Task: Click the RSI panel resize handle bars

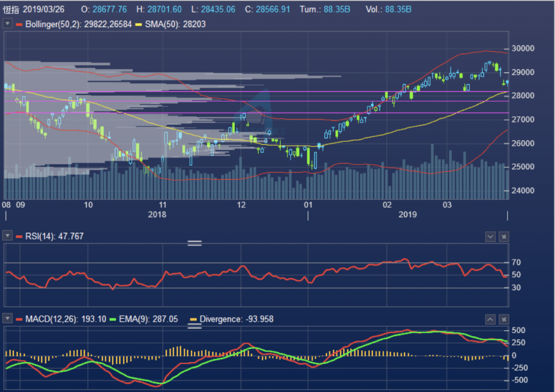Action: (195, 243)
